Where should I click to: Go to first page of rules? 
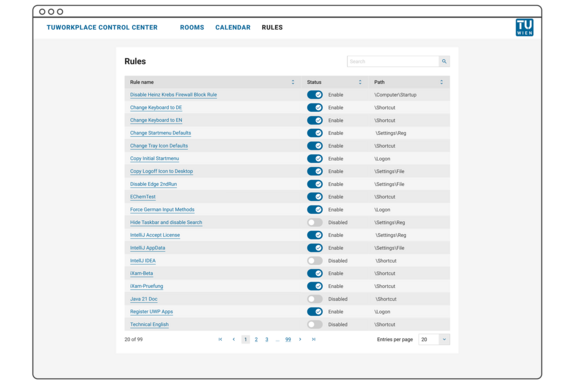click(x=220, y=339)
